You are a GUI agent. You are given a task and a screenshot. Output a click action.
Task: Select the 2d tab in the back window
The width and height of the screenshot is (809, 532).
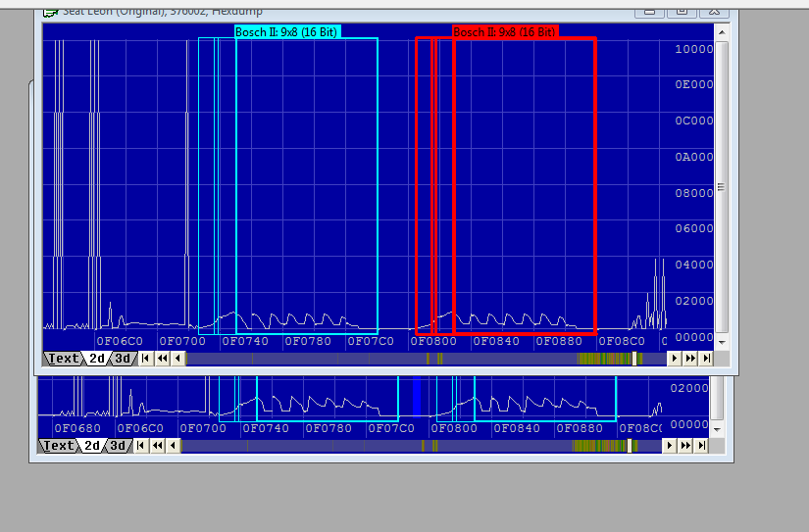92,446
